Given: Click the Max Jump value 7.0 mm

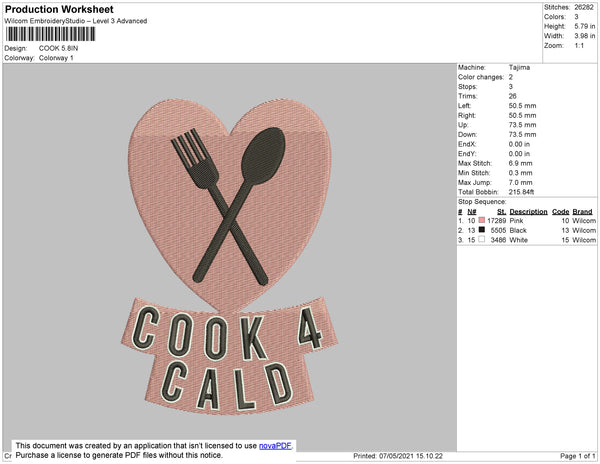Looking at the screenshot, I should pos(520,182).
